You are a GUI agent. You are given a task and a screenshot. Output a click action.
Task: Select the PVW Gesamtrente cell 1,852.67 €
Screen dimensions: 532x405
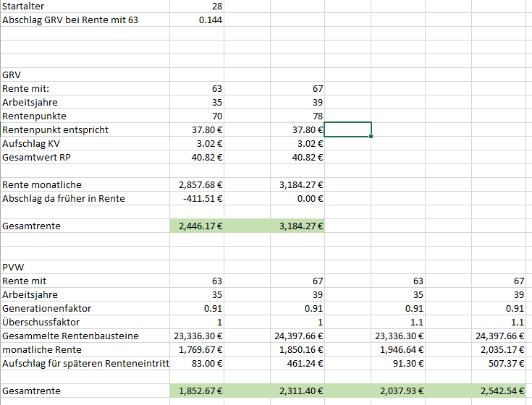coord(197,391)
